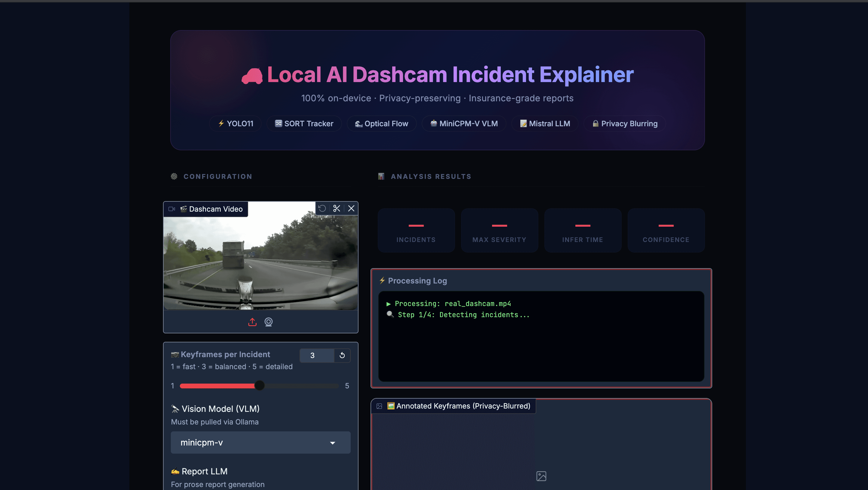Click the MiniCPM-V VLM badge

[x=464, y=124]
